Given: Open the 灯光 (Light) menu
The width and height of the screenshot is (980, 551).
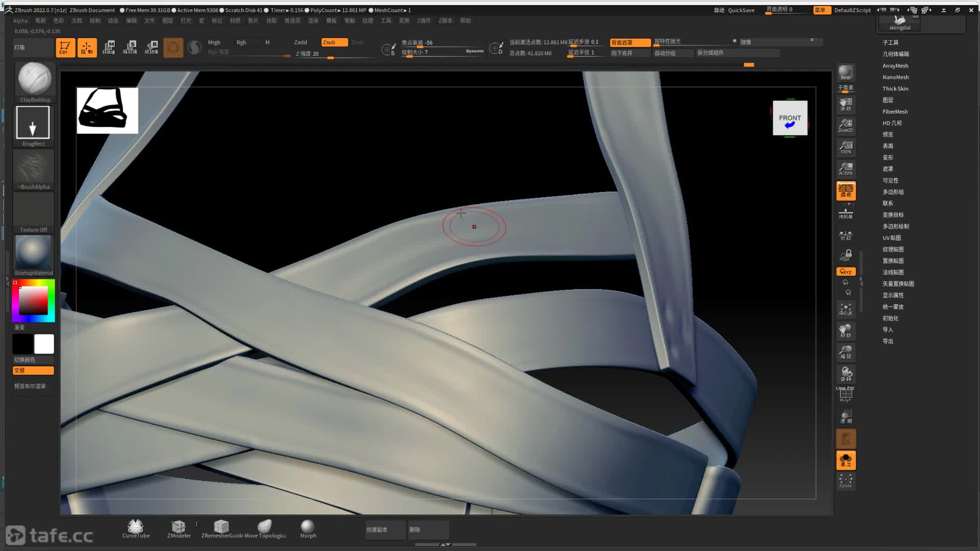Looking at the screenshot, I should [x=186, y=21].
